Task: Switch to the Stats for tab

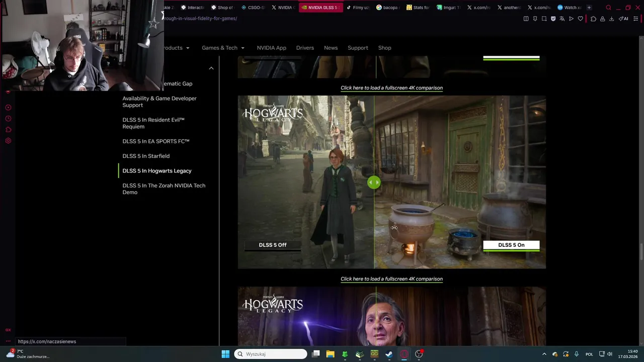Action: point(419,8)
